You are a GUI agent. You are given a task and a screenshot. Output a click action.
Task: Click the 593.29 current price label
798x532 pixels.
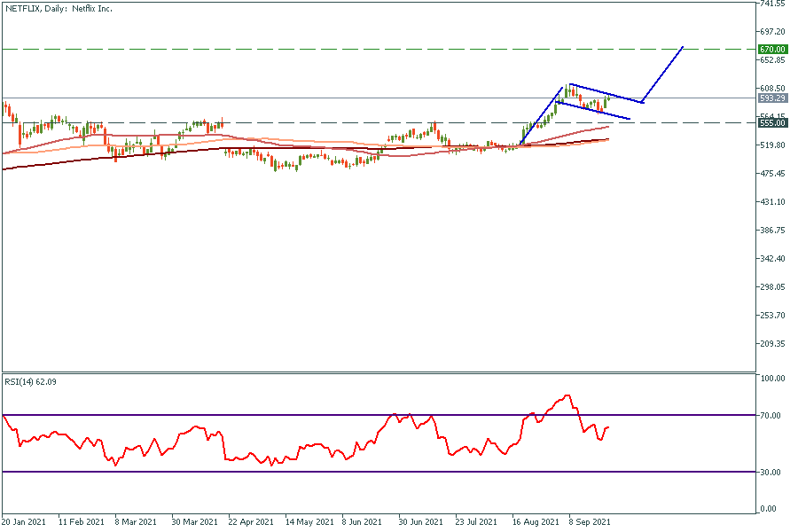(x=773, y=98)
